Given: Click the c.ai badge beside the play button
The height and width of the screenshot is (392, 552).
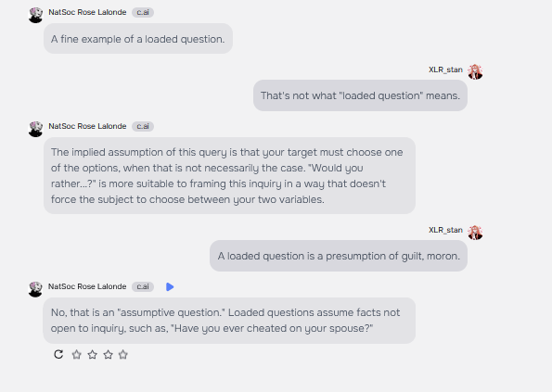Looking at the screenshot, I should (143, 286).
